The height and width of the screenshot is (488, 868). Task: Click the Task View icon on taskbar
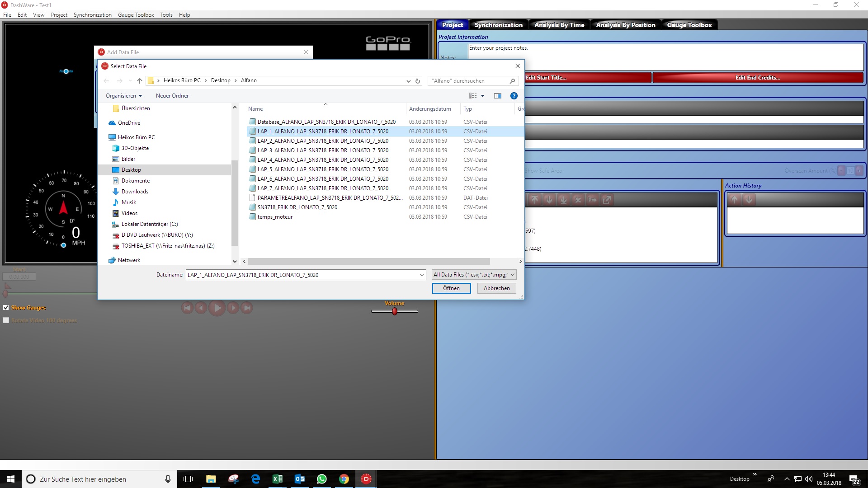tap(188, 479)
